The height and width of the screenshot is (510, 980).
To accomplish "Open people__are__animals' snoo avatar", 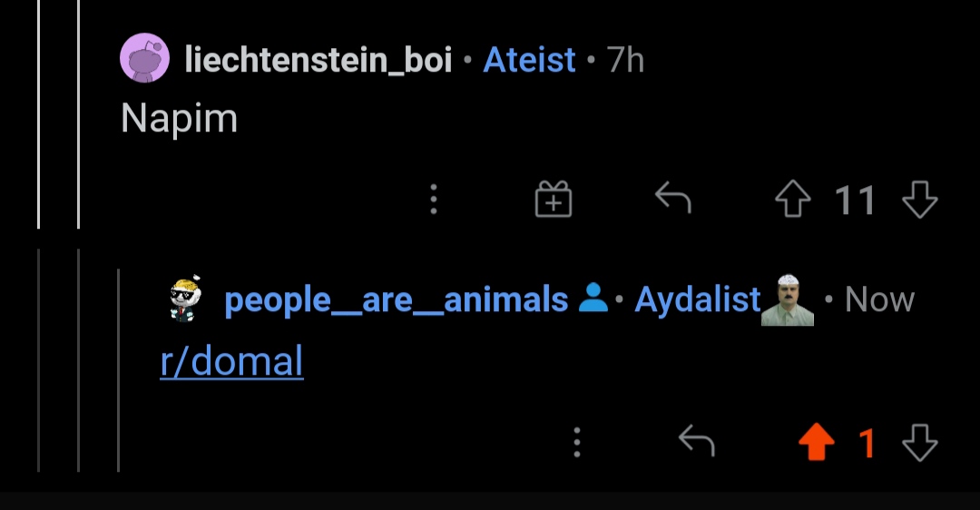I will point(186,299).
